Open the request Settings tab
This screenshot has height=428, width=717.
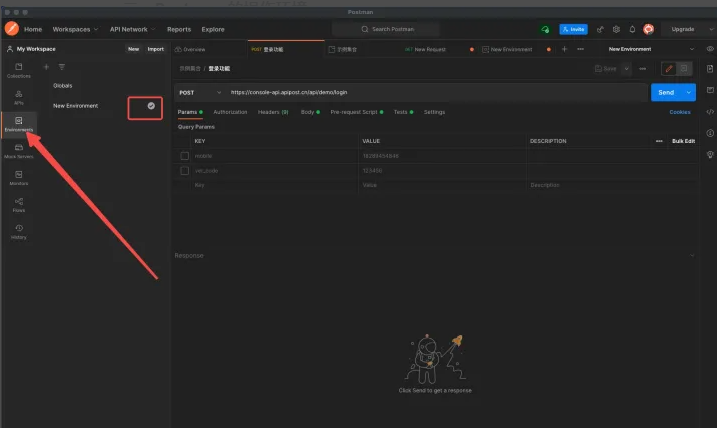click(434, 112)
